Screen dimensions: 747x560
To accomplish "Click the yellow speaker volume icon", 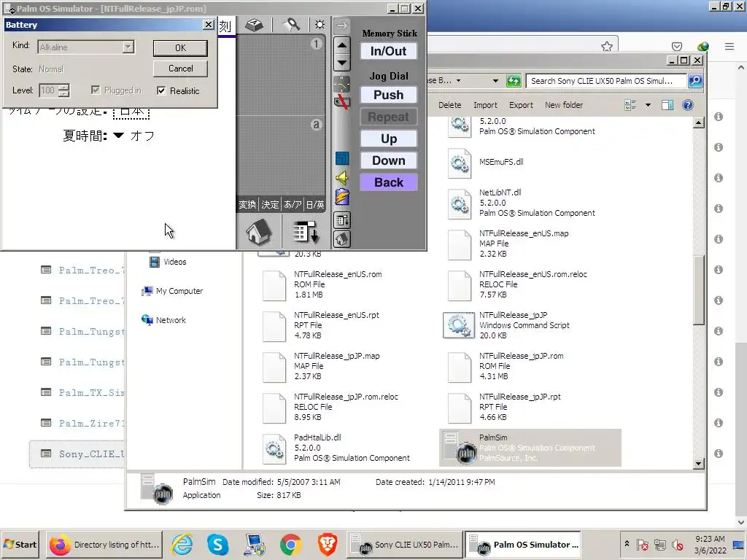I will [x=341, y=178].
